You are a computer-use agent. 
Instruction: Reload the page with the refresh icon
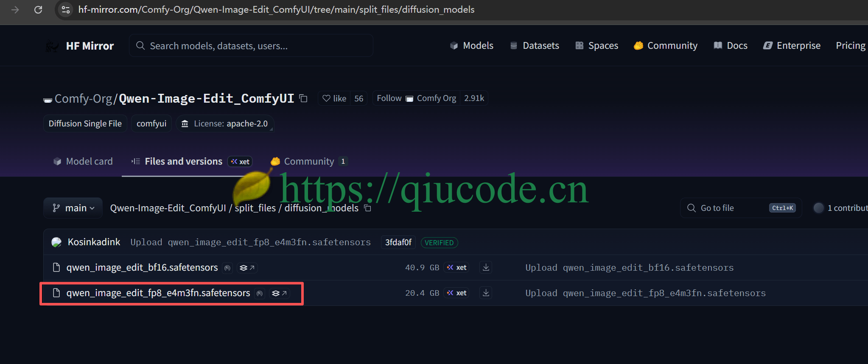[x=38, y=9]
